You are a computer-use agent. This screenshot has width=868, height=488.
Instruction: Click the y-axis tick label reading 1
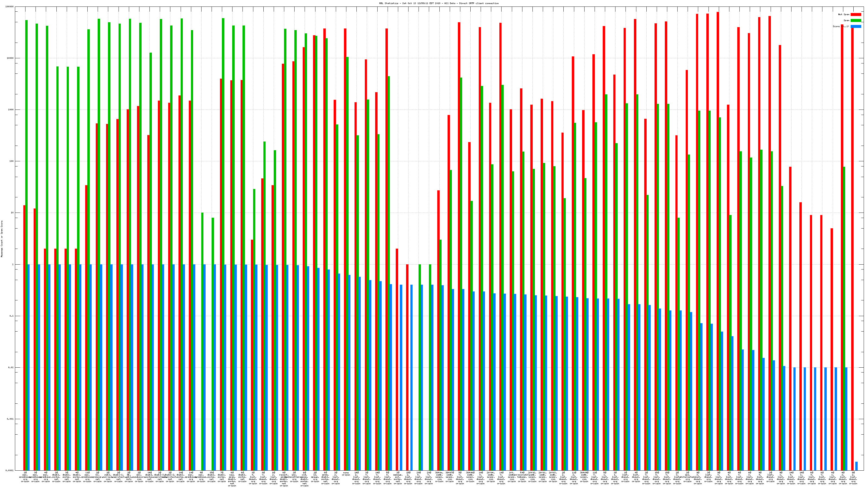(x=13, y=264)
